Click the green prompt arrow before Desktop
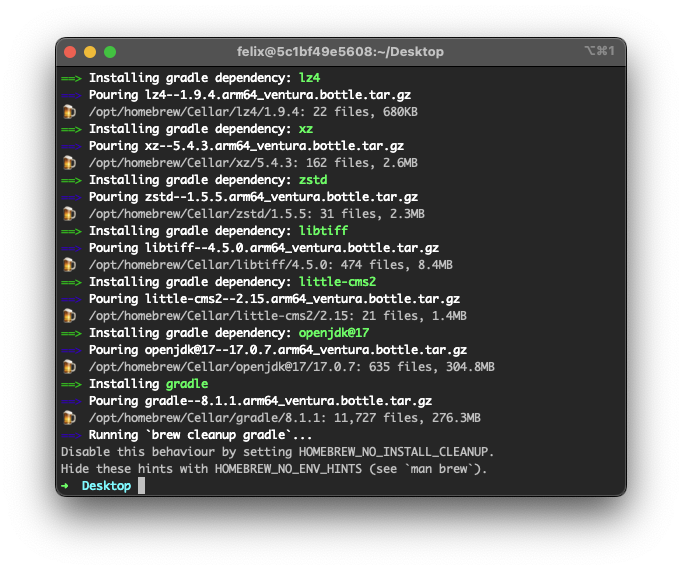The image size is (682, 570). coord(65,486)
